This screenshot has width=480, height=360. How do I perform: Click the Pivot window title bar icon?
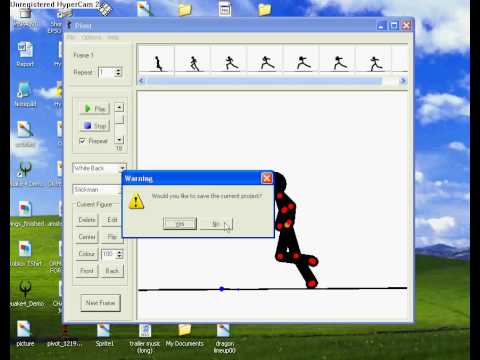pyautogui.click(x=69, y=25)
